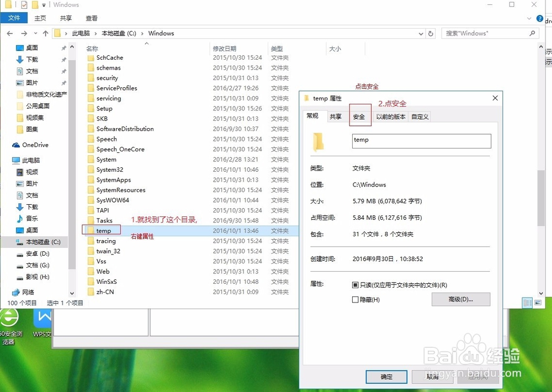Toggle 隐藏 hidden checkbox
The image size is (552, 392).
355,300
